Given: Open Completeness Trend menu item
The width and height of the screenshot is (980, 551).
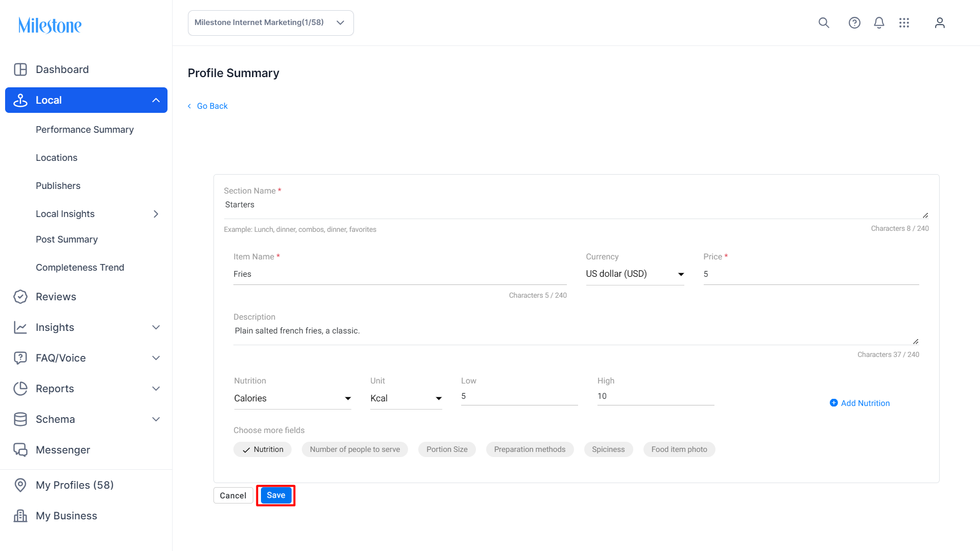Looking at the screenshot, I should point(80,268).
